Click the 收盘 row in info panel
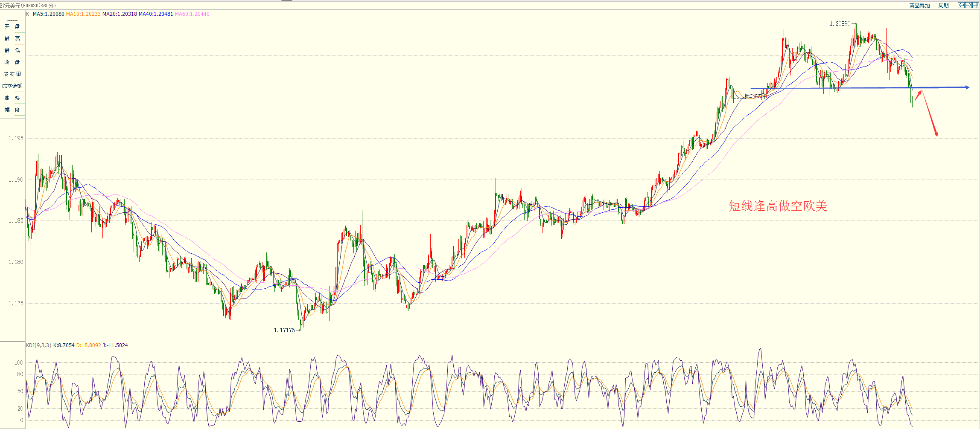This screenshot has width=980, height=429. (12, 62)
